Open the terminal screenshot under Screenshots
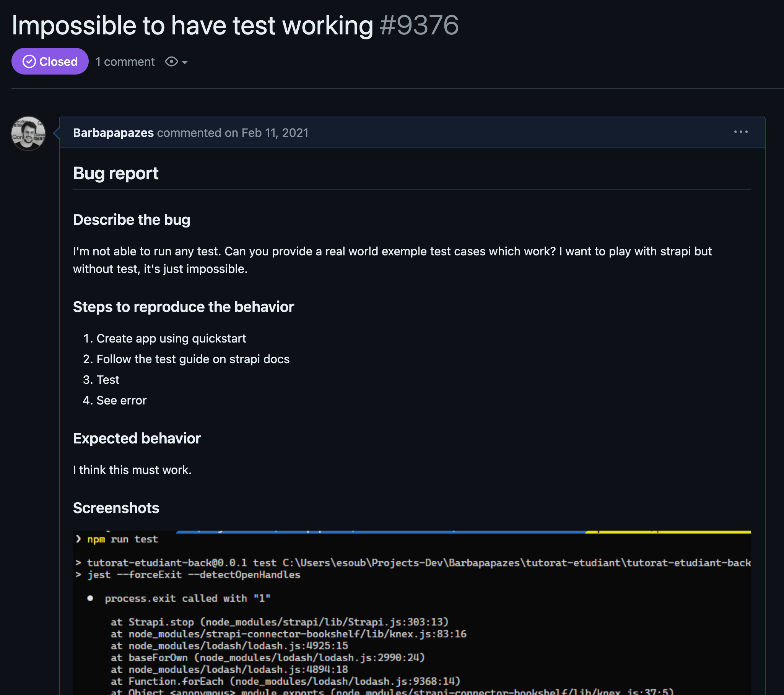Viewport: 784px width, 695px height. 410,613
